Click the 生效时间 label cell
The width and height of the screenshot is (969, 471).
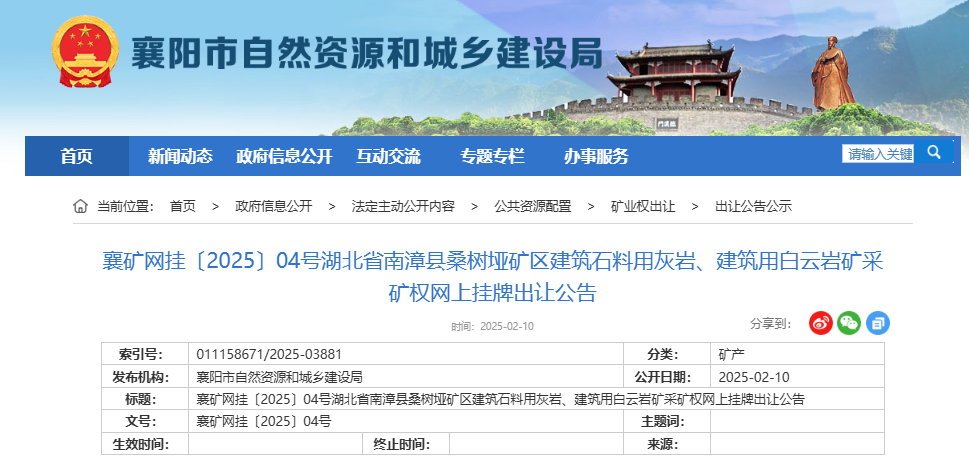(x=145, y=444)
